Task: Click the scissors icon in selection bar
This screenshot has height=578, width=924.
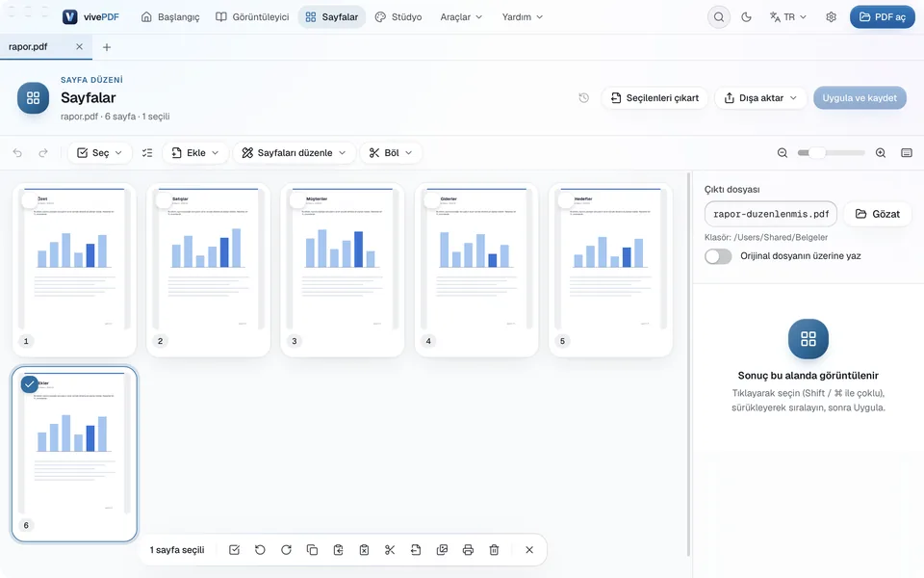Action: (x=390, y=550)
